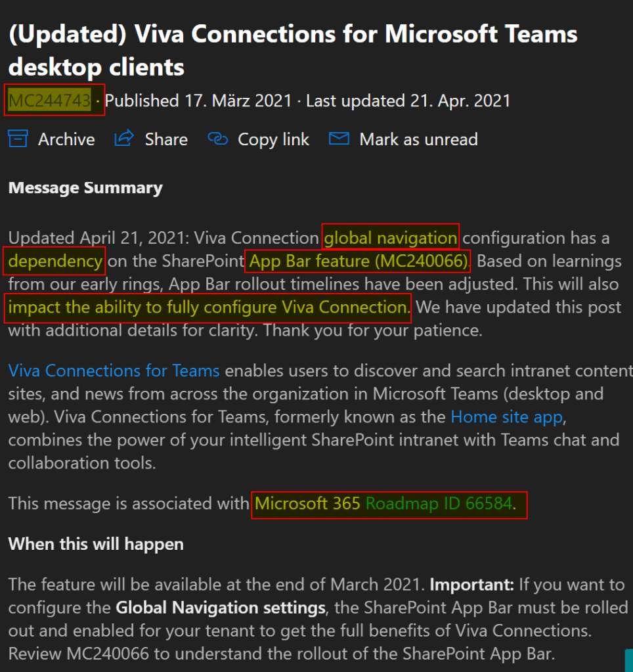Click the Copy link chain icon
633x672 pixels.
[217, 139]
